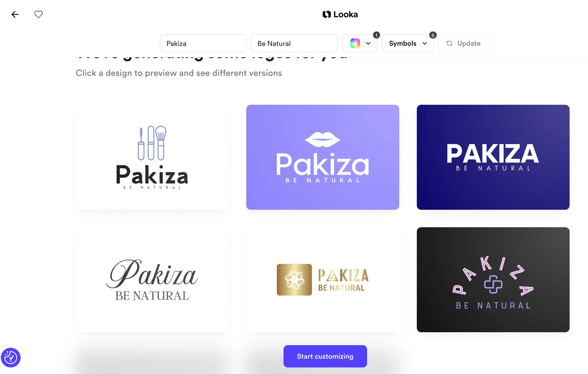Select the makeup brushes Pakiza logo
588x374 pixels.
(x=152, y=157)
